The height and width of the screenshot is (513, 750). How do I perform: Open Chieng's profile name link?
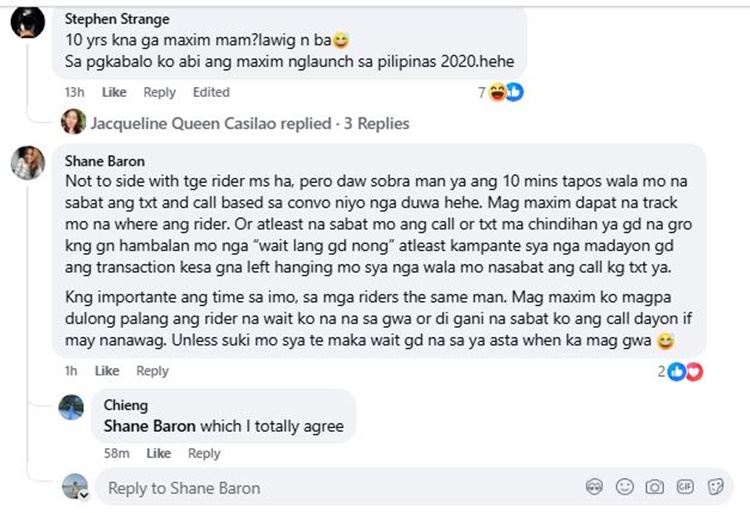pyautogui.click(x=126, y=405)
